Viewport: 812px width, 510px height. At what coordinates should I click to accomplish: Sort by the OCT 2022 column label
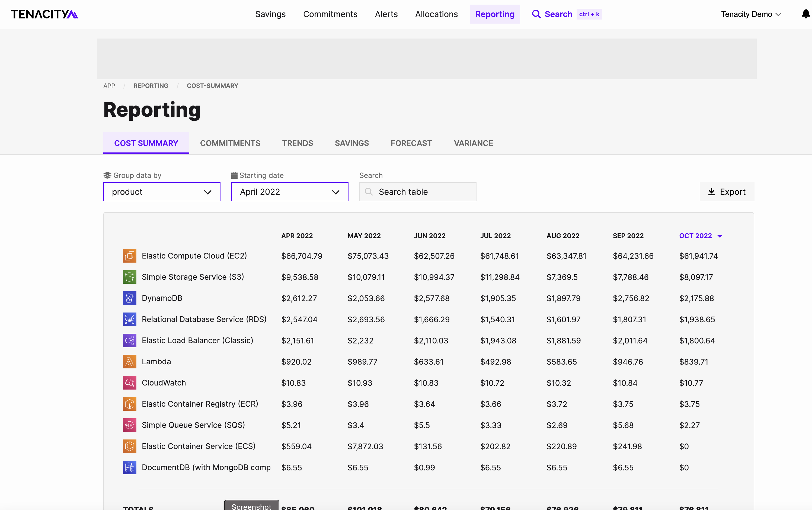click(x=695, y=236)
